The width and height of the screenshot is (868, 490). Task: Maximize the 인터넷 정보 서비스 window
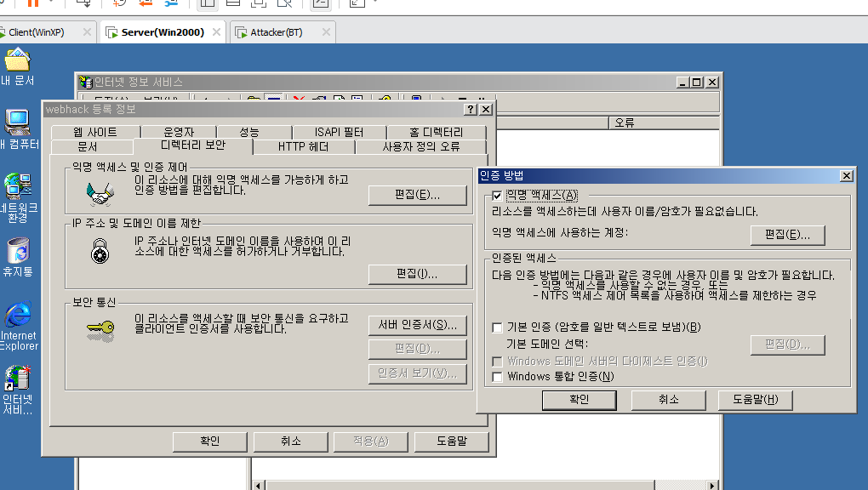tap(697, 82)
